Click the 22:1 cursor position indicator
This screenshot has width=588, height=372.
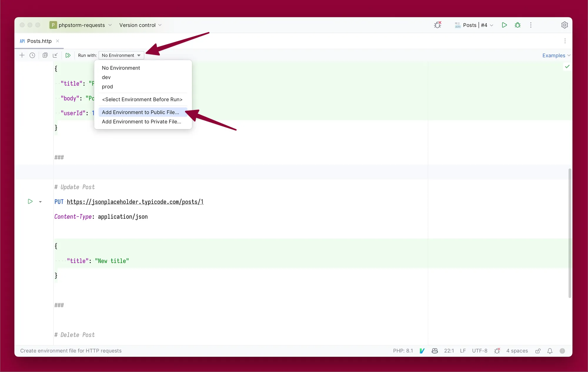[x=449, y=351]
